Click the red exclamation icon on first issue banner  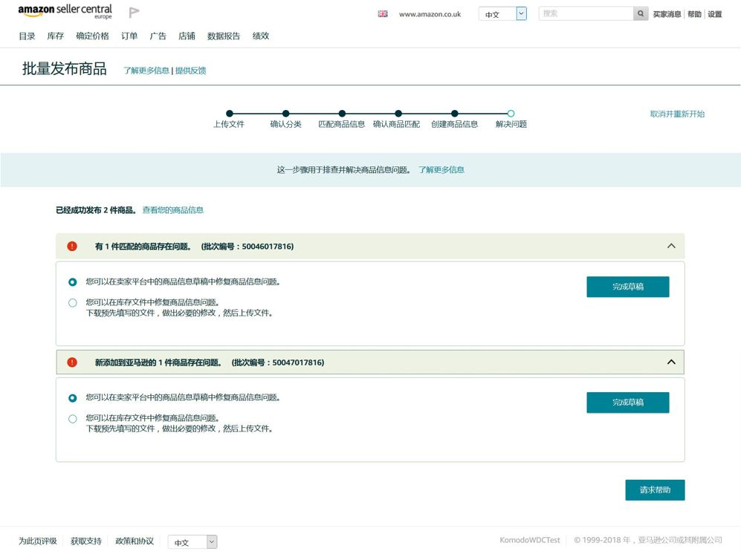pos(71,246)
